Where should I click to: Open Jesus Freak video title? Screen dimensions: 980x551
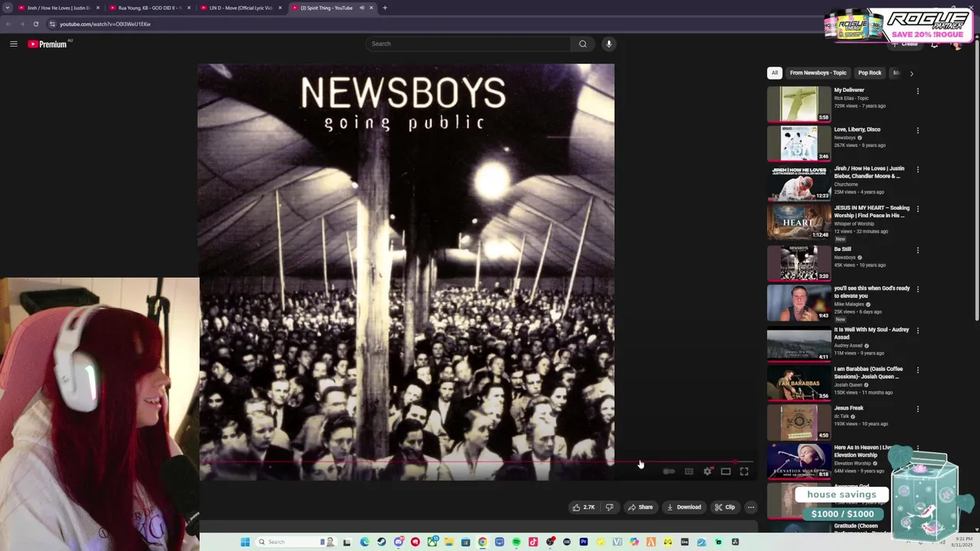[x=848, y=408]
